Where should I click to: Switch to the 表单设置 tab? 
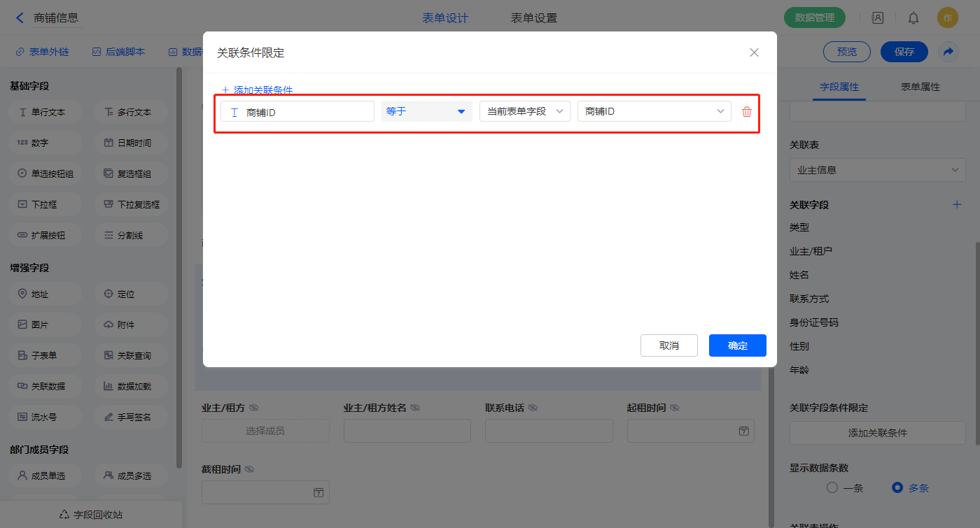(x=534, y=18)
